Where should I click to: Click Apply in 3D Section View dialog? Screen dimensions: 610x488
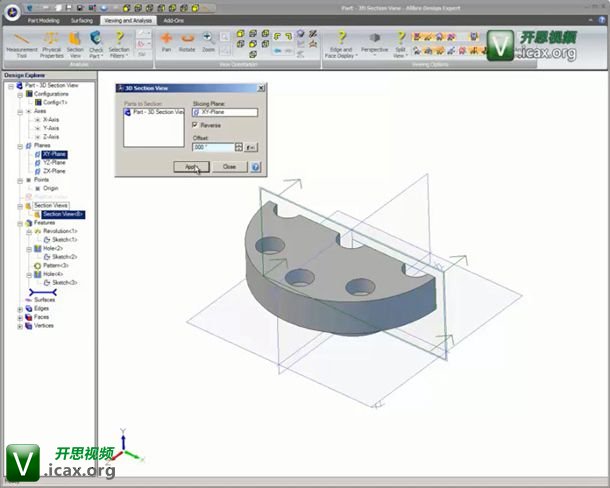pos(191,167)
